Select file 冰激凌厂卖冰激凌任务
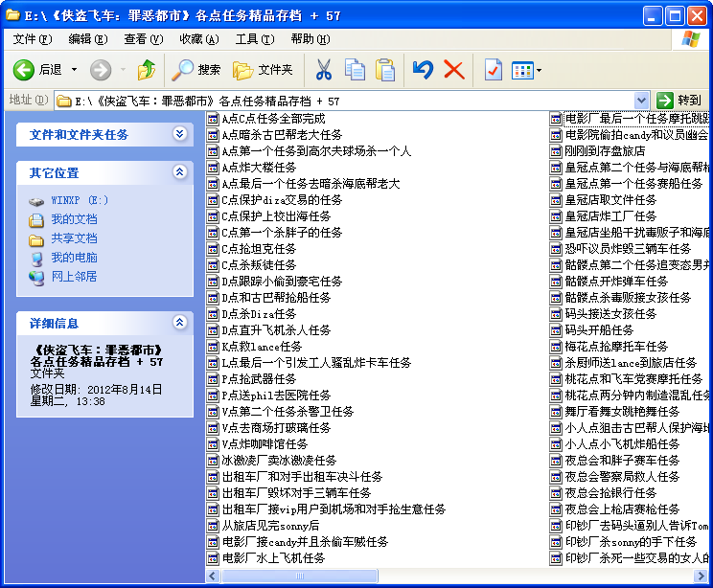Viewport: 713px width, 588px height. (x=271, y=461)
